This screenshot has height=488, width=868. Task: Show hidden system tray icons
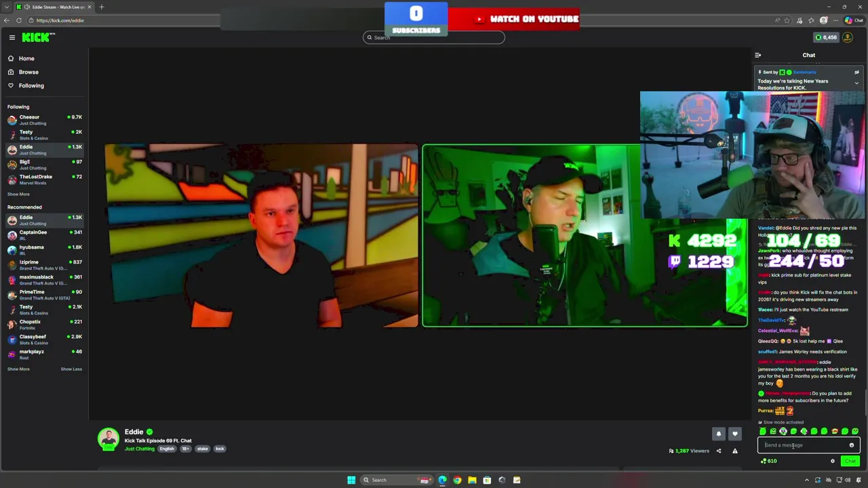coord(807,480)
